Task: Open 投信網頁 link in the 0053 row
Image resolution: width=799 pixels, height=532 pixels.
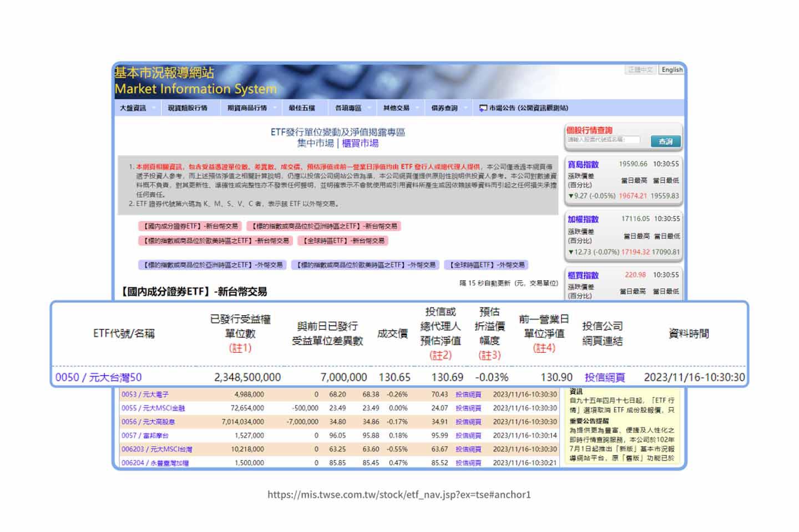Action: [468, 394]
